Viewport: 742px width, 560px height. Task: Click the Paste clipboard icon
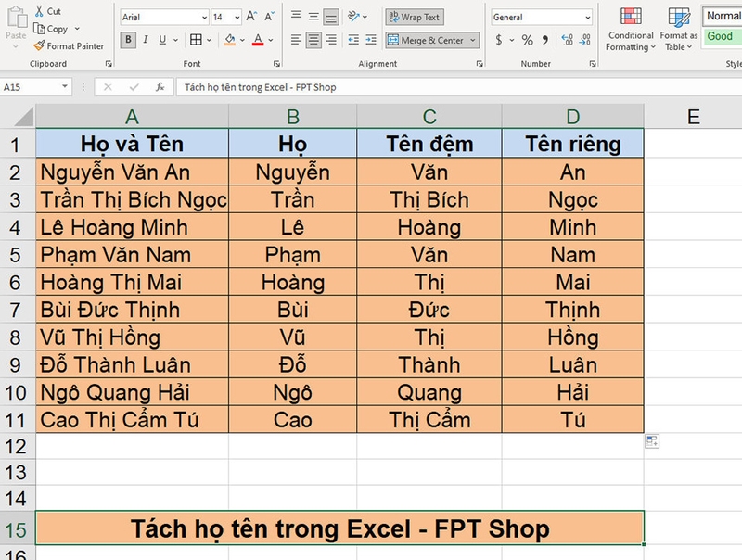18,17
